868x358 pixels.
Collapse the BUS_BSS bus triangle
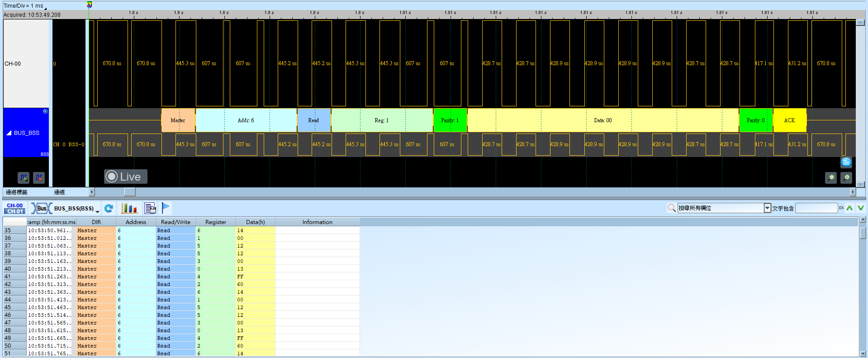click(x=9, y=133)
